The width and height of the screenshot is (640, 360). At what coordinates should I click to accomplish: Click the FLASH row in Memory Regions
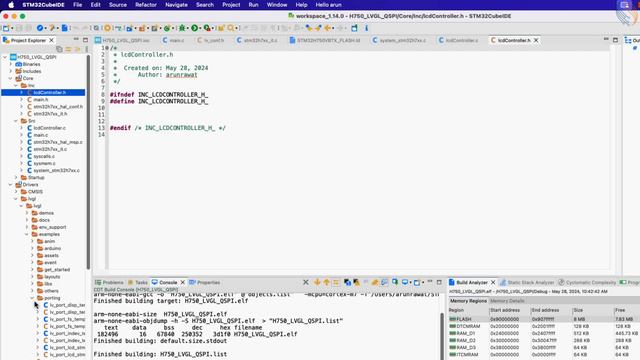coord(544,319)
